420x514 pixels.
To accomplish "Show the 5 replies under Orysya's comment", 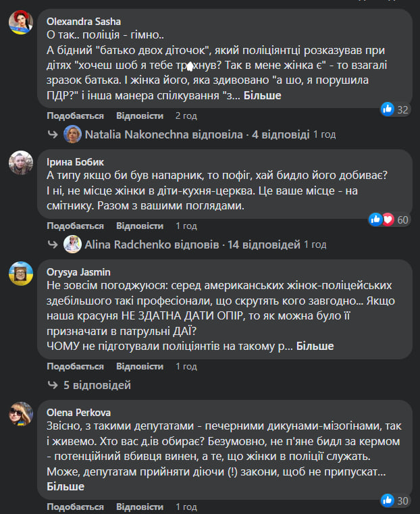I will click(x=97, y=385).
